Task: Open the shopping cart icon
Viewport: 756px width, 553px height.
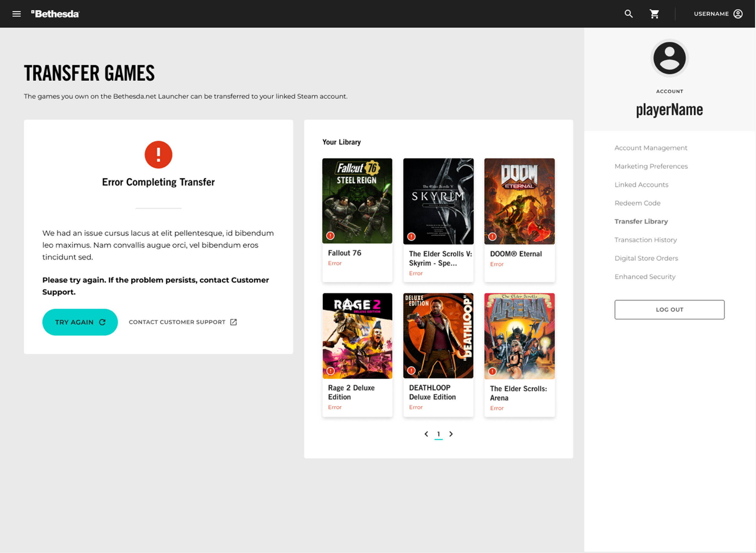Action: [654, 14]
